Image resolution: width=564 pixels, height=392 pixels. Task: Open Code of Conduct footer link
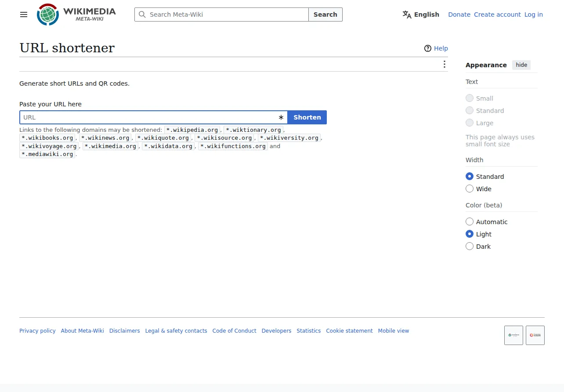234,331
